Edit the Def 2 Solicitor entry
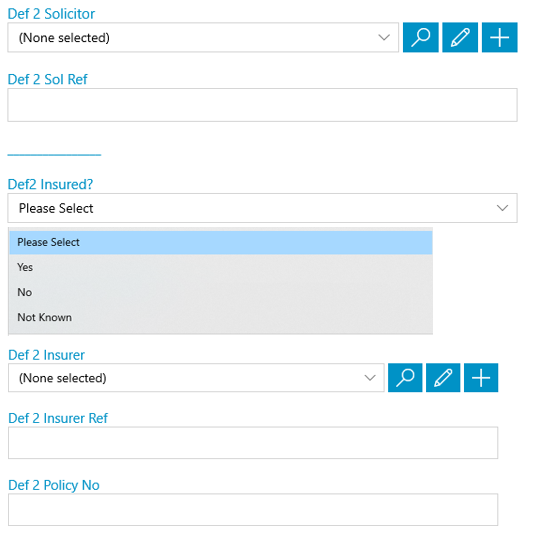The image size is (553, 554). point(460,37)
